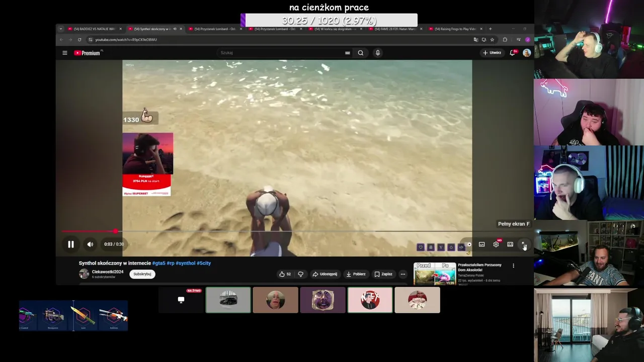The height and width of the screenshot is (362, 644).
Task: Switch to FAME 28 F2F tab
Action: point(396,29)
